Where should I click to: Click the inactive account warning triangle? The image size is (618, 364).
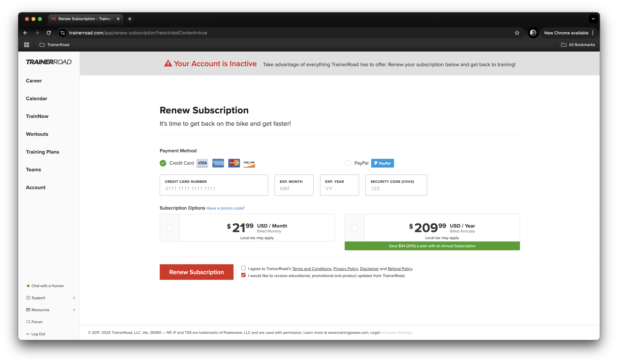pyautogui.click(x=168, y=64)
